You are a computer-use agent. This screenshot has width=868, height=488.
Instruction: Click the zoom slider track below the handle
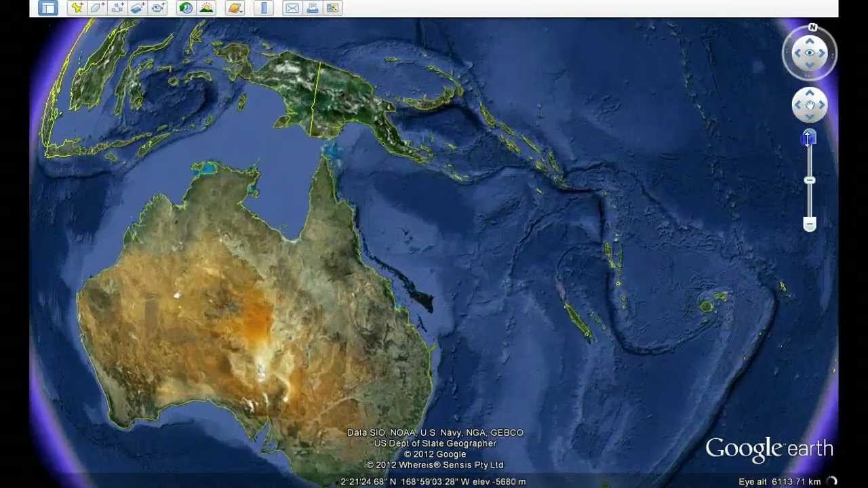pyautogui.click(x=810, y=199)
